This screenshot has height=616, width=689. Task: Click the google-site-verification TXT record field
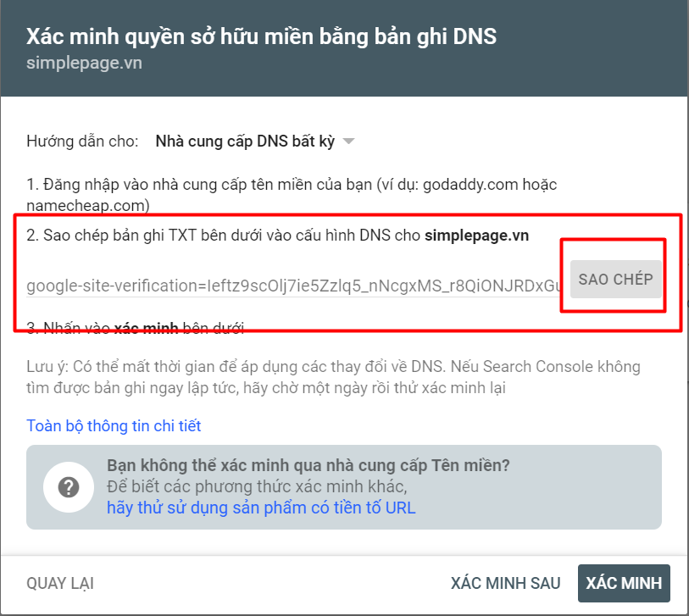(292, 286)
